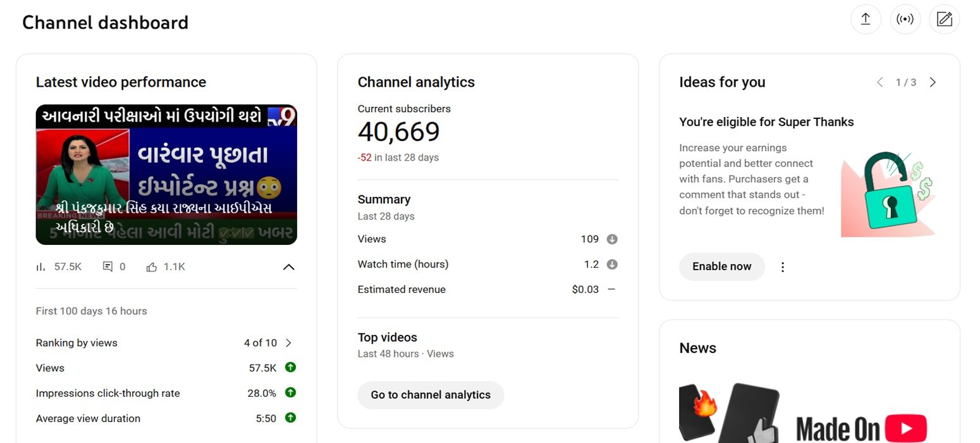
Task: Click 'Watch time (hours)' label
Action: (403, 265)
